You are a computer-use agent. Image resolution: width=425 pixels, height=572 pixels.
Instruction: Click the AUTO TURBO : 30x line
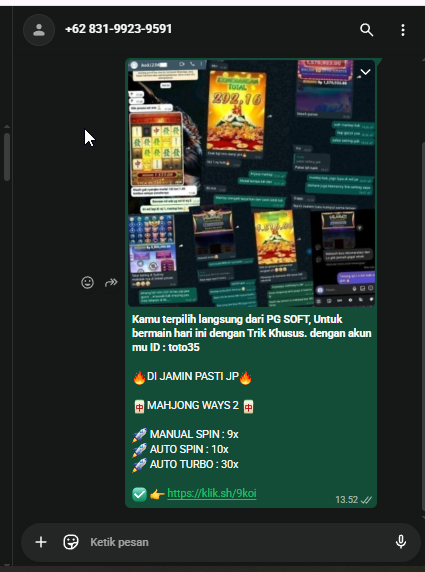pos(185,464)
